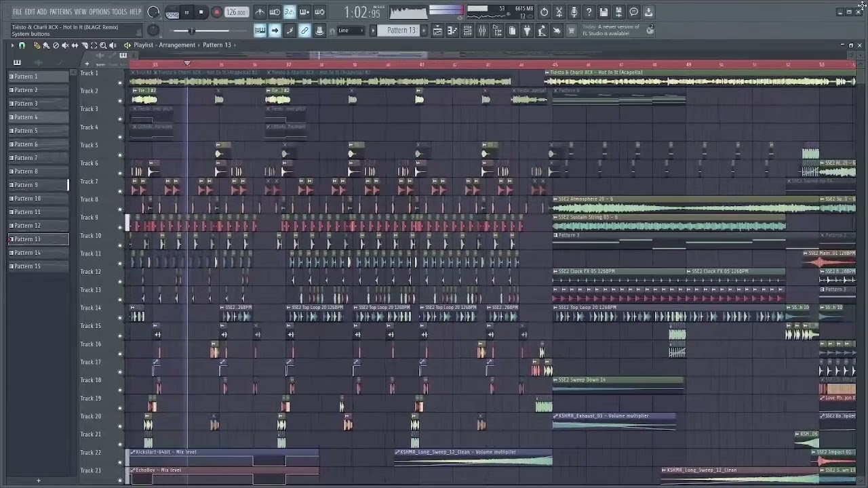The width and height of the screenshot is (868, 488).
Task: Mute Track 9 using its green dot
Action: pos(120,228)
